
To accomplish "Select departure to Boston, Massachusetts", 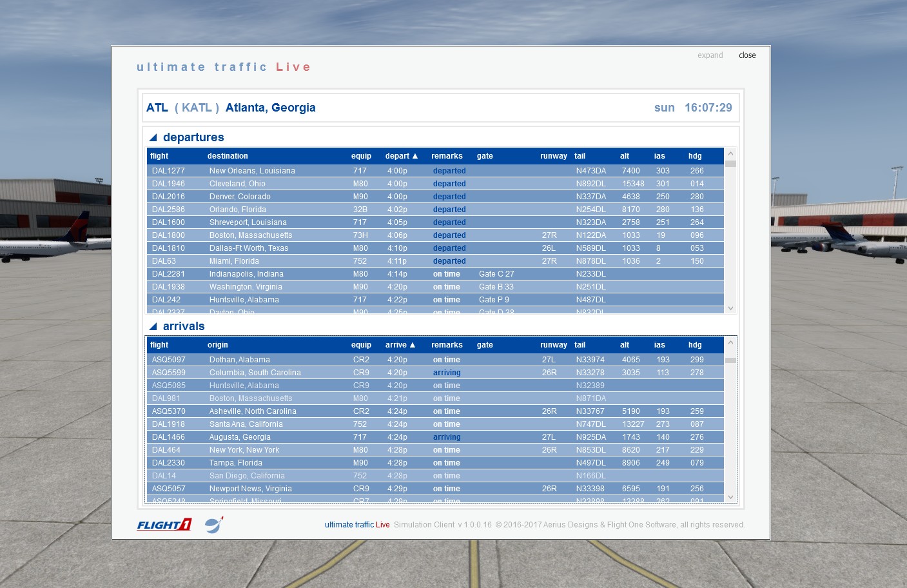I will (435, 235).
